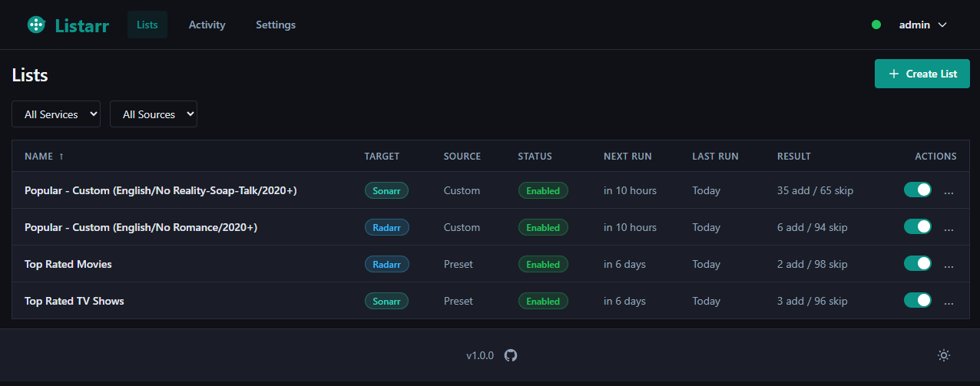This screenshot has width=980, height=386.
Task: Click Enabled badge in No Reality-Soap-Talk row
Action: [543, 190]
